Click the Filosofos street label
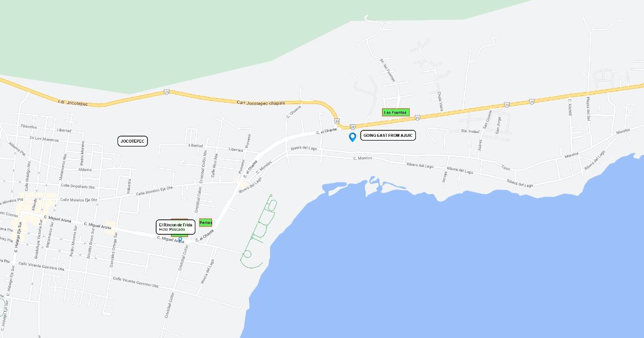Screen dimensions: 644x338 click(29, 127)
